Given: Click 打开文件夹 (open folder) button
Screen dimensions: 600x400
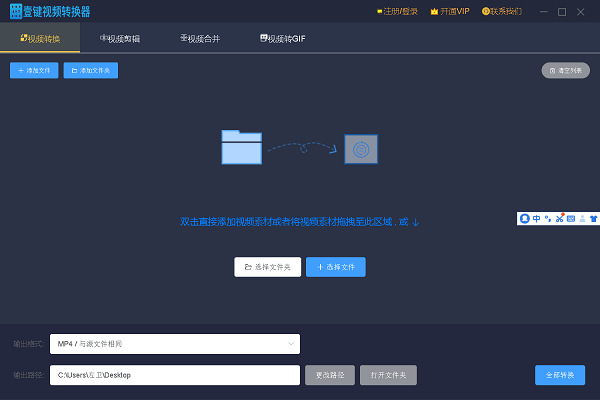Looking at the screenshot, I should (x=388, y=375).
